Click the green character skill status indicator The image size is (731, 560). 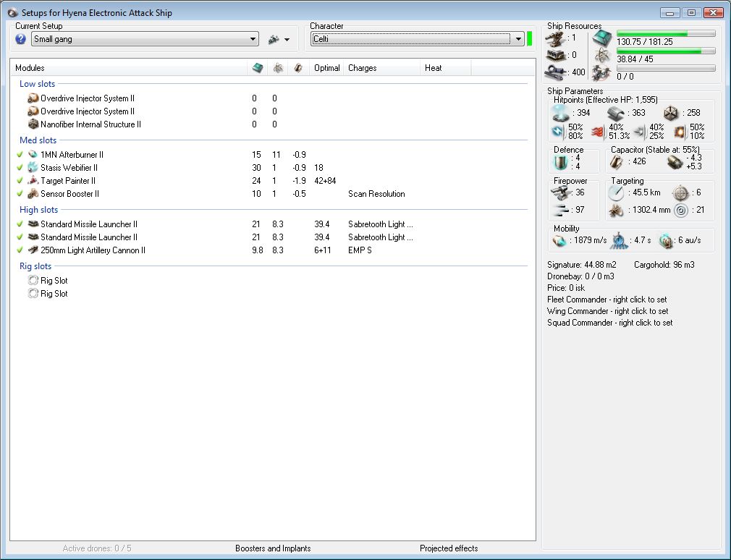click(x=529, y=38)
